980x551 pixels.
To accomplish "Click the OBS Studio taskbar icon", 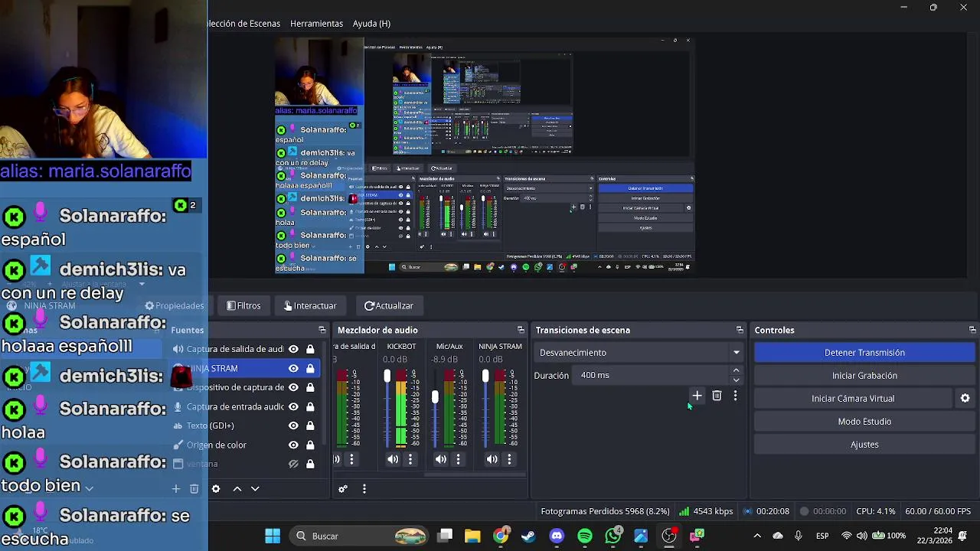I will [x=669, y=536].
